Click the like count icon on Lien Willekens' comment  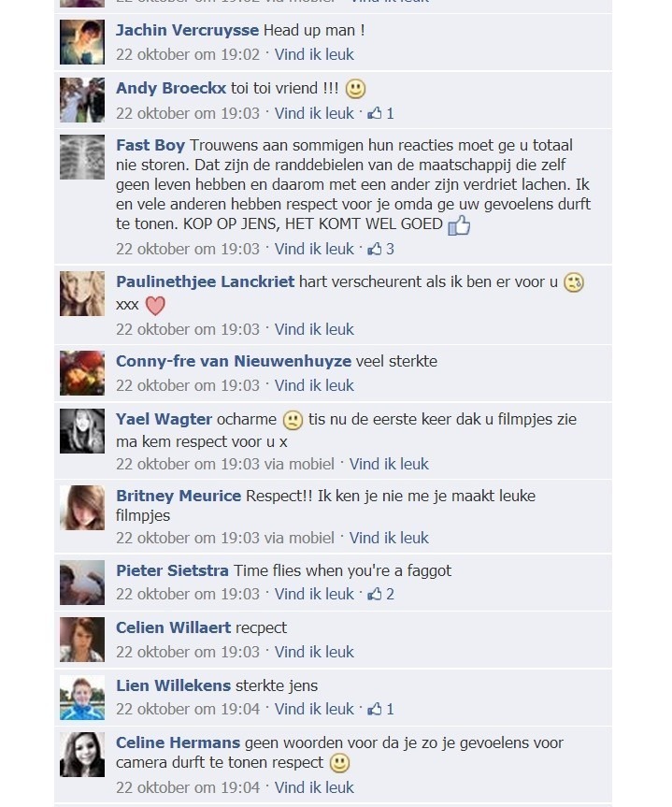click(380, 709)
